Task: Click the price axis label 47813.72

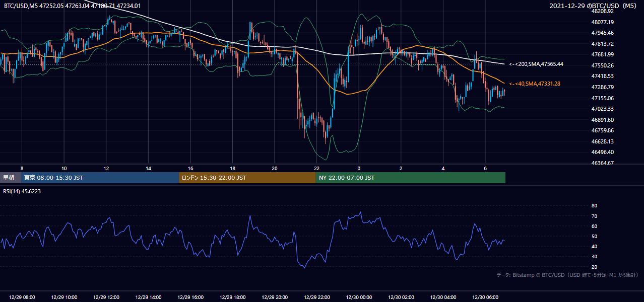Action: [x=602, y=44]
